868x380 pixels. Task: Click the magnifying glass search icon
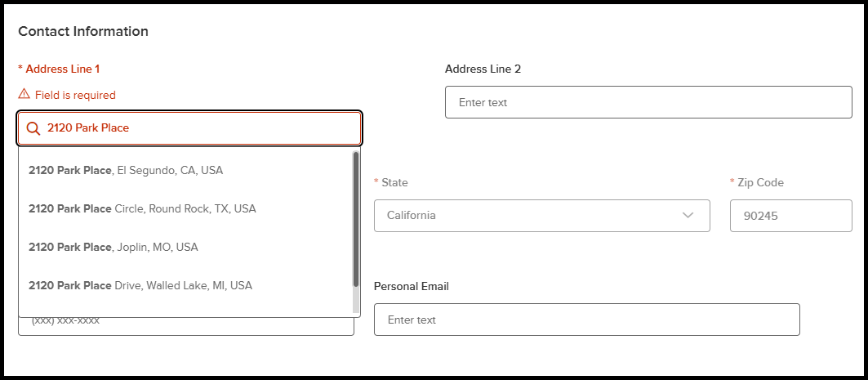pos(33,128)
